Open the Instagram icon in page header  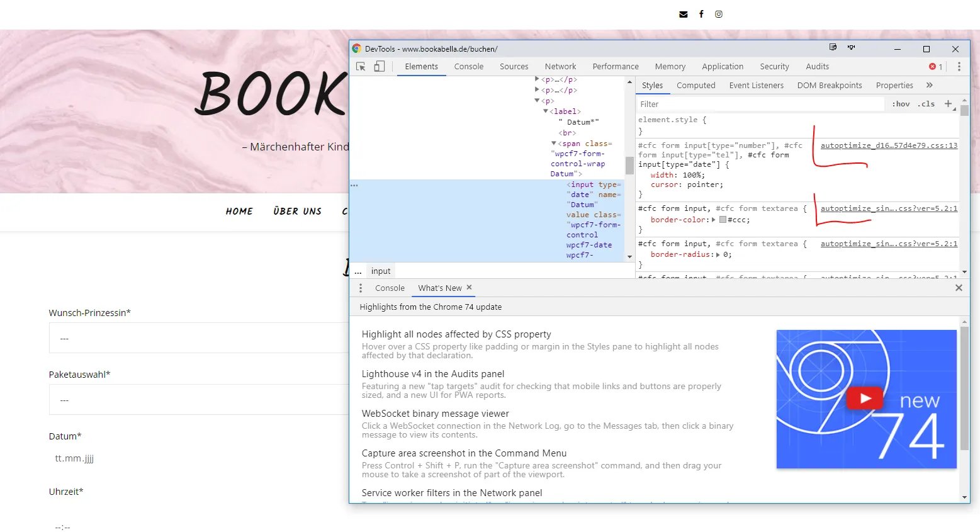coord(719,14)
